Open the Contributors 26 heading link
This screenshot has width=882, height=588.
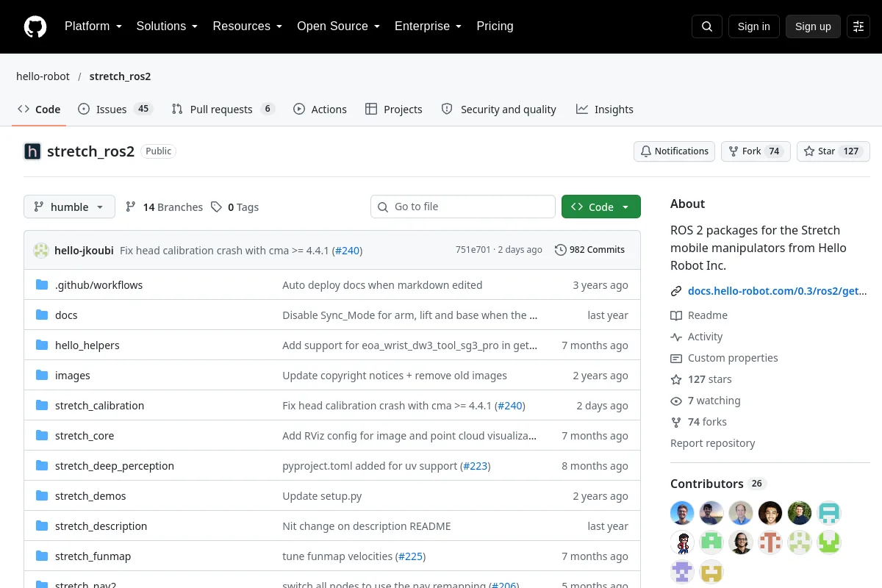pyautogui.click(x=718, y=484)
